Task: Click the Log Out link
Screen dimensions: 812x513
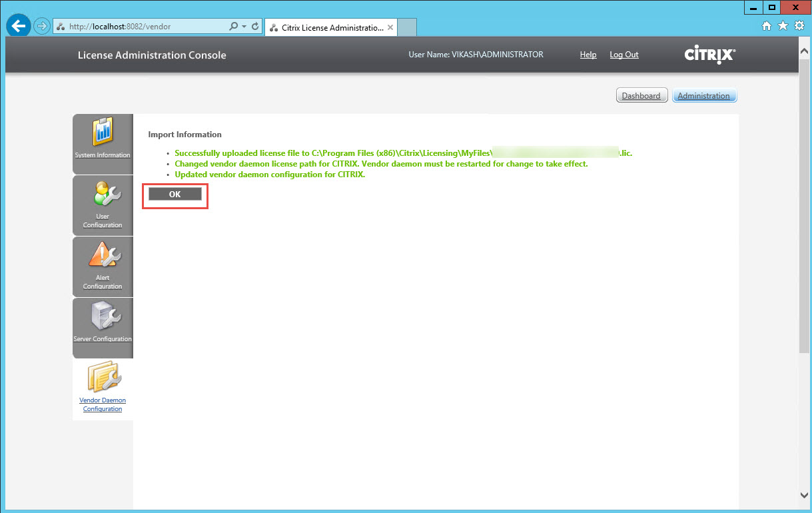Action: coord(624,55)
